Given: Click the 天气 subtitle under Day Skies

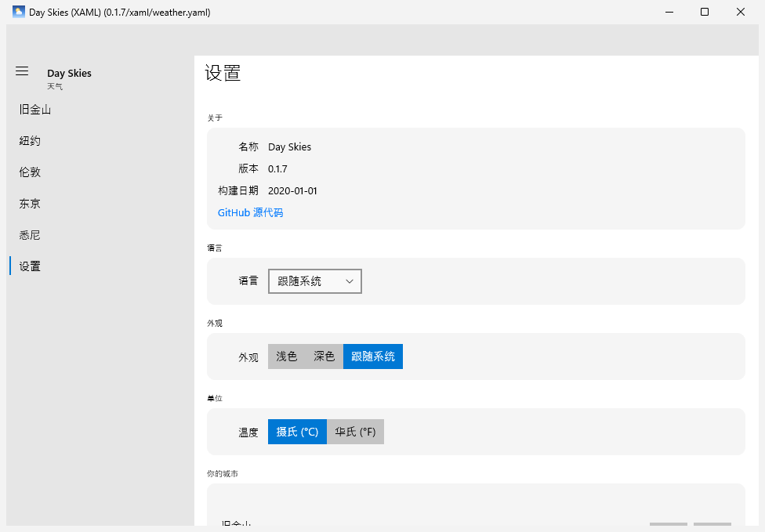Looking at the screenshot, I should click(x=55, y=86).
